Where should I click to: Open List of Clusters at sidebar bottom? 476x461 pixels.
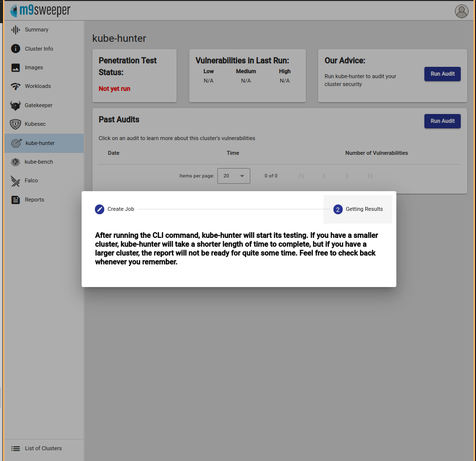pos(43,448)
